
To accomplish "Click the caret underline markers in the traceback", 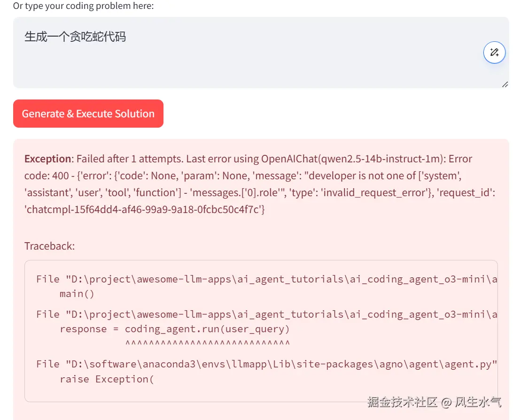I will coord(207,344).
